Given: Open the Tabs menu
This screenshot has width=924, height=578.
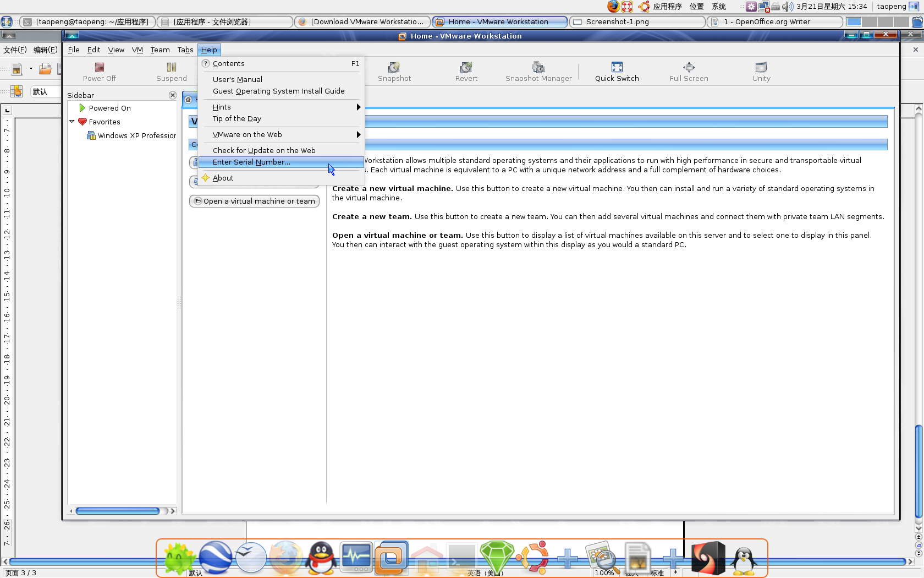Looking at the screenshot, I should 185,50.
